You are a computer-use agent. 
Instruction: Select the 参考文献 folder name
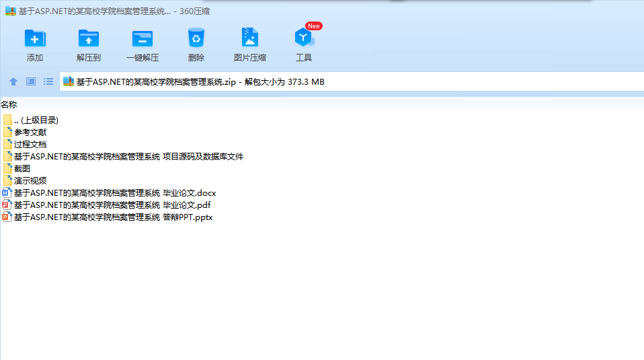pos(30,133)
